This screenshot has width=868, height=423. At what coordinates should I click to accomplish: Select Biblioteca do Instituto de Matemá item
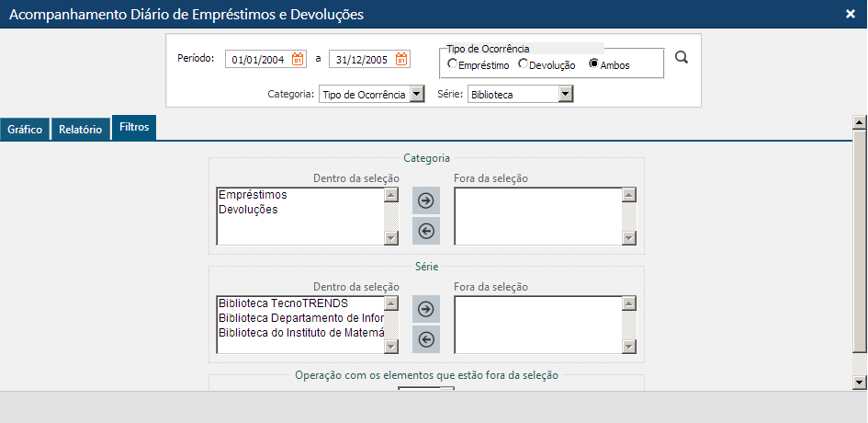click(299, 333)
